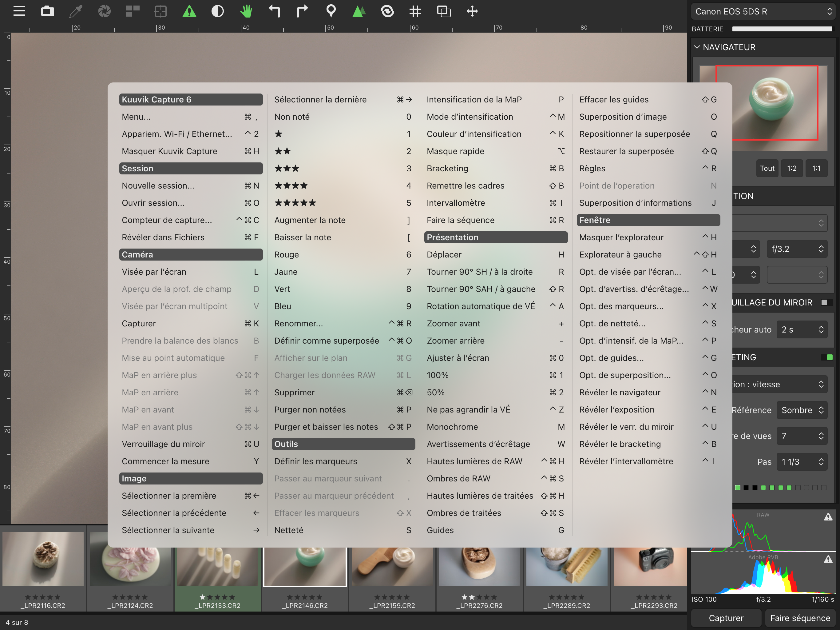The height and width of the screenshot is (630, 840).
Task: Choose Verrouillage du miroir shortcut entry
Action: pyautogui.click(x=191, y=444)
